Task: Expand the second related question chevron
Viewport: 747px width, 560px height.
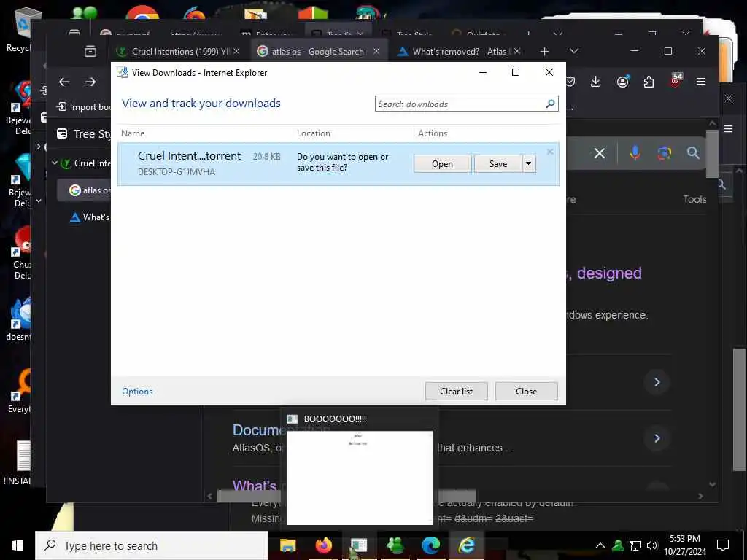Action: point(657,438)
